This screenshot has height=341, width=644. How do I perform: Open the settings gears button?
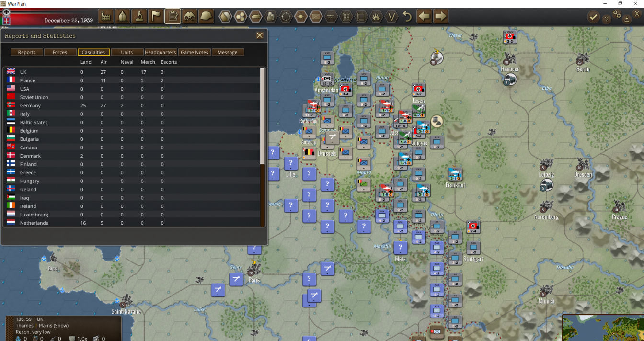pos(617,14)
